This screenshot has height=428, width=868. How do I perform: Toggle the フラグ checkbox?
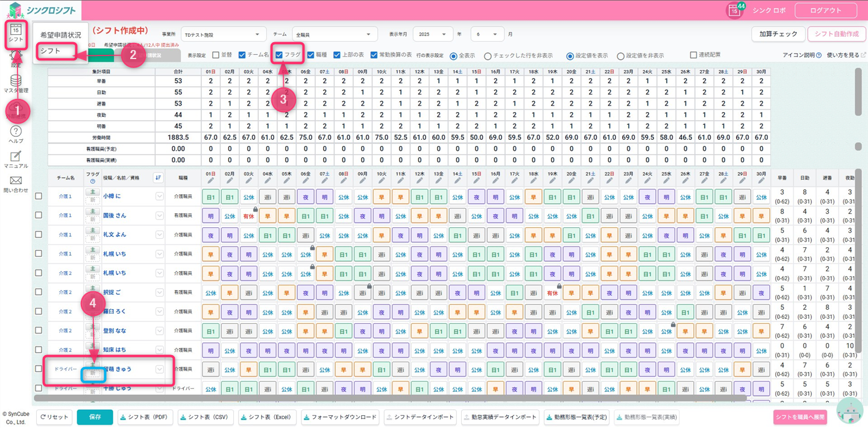[279, 55]
